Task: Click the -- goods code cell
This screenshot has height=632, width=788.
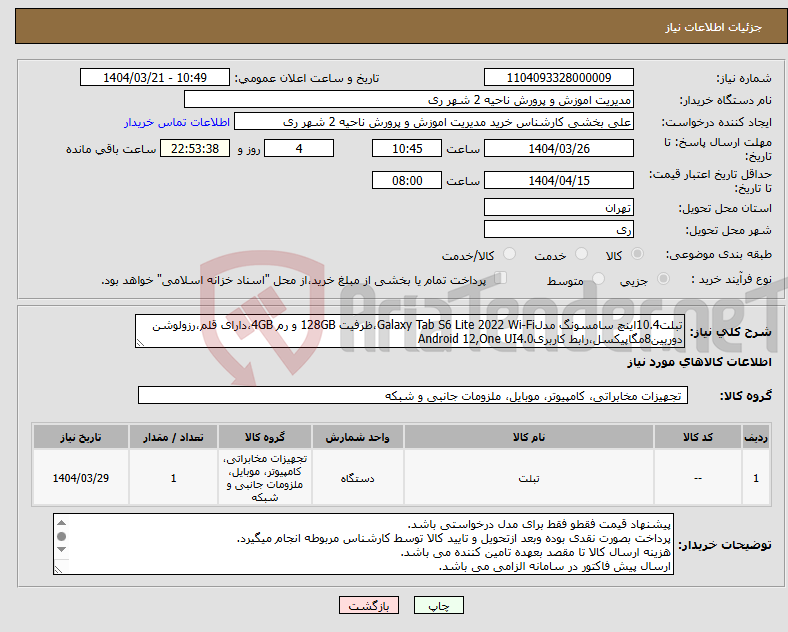Action: coord(698,478)
